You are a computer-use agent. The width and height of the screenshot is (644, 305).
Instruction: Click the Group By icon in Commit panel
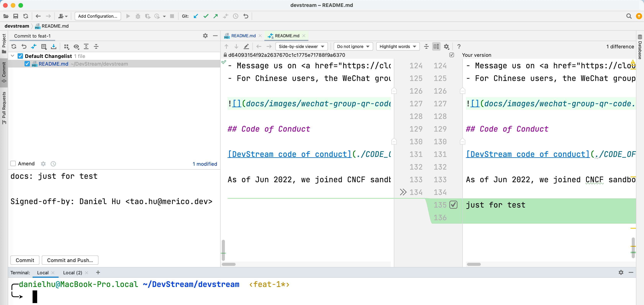[x=66, y=47]
